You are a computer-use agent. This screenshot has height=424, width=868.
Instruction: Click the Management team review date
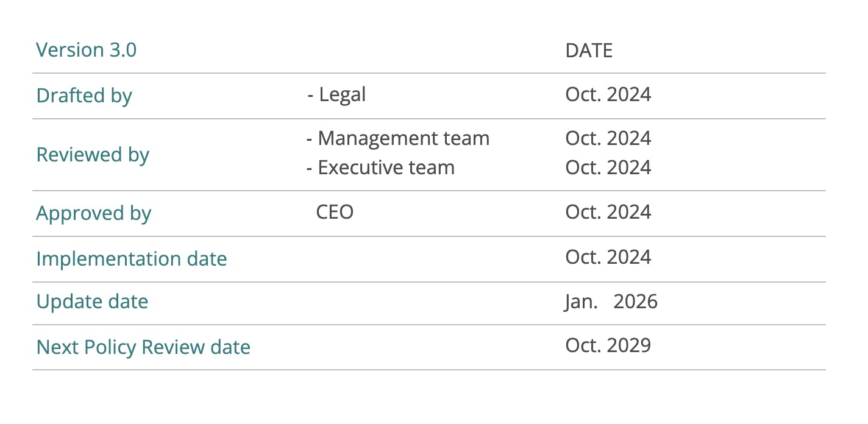[x=608, y=138]
